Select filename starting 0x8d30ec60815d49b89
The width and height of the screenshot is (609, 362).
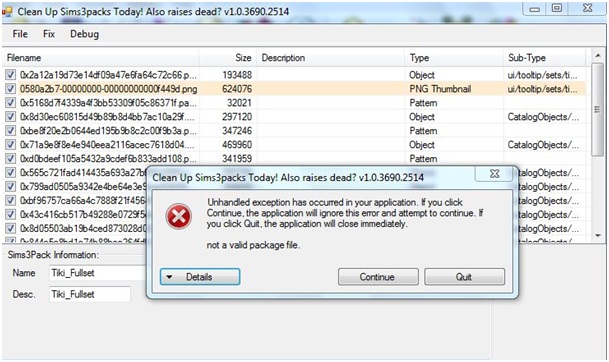point(107,117)
